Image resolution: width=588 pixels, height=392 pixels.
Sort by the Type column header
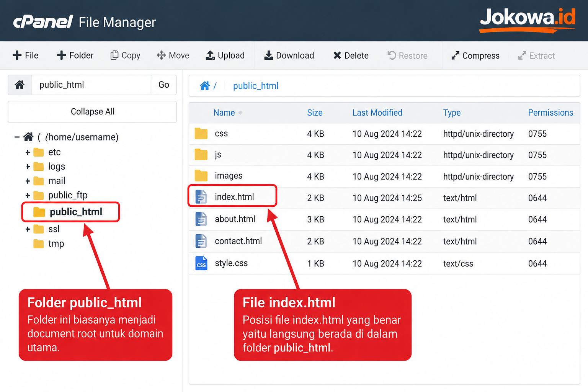452,113
